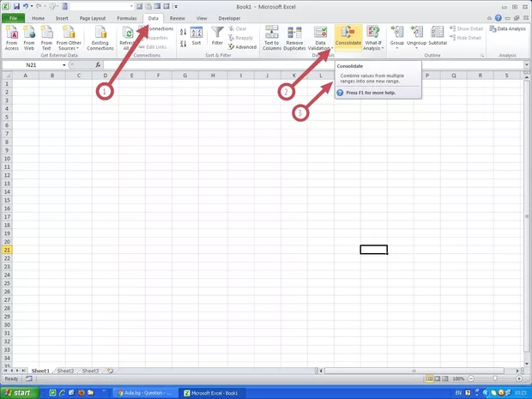Click the vertical scrollbar thumb

pyautogui.click(x=527, y=216)
